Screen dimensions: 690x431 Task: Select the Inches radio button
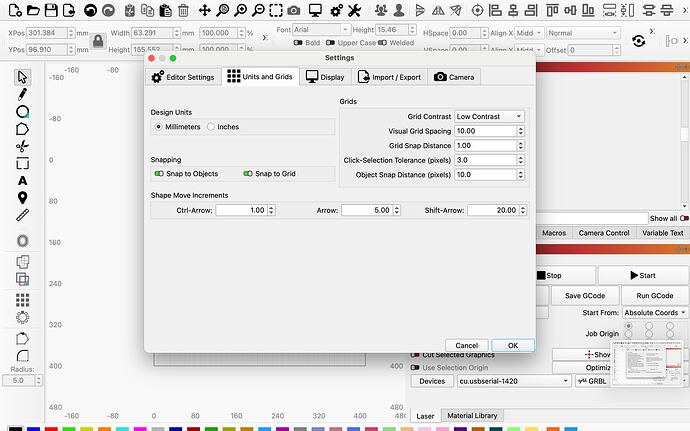(x=212, y=127)
